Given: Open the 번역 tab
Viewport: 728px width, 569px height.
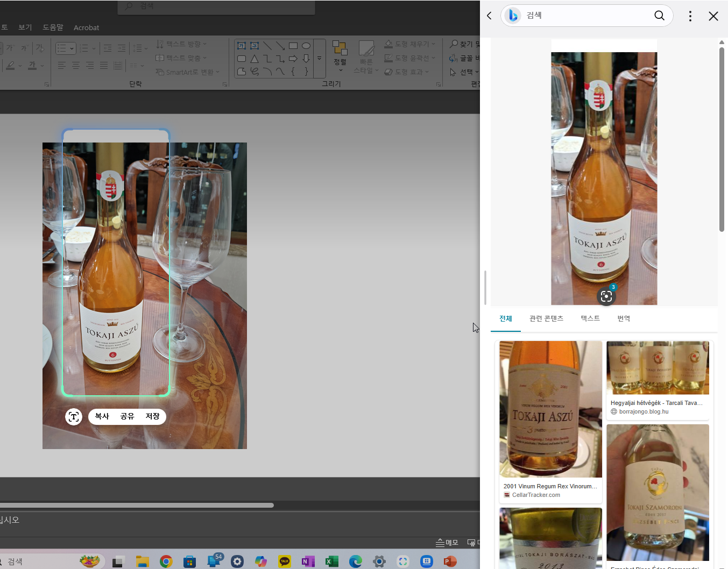Looking at the screenshot, I should (x=624, y=318).
